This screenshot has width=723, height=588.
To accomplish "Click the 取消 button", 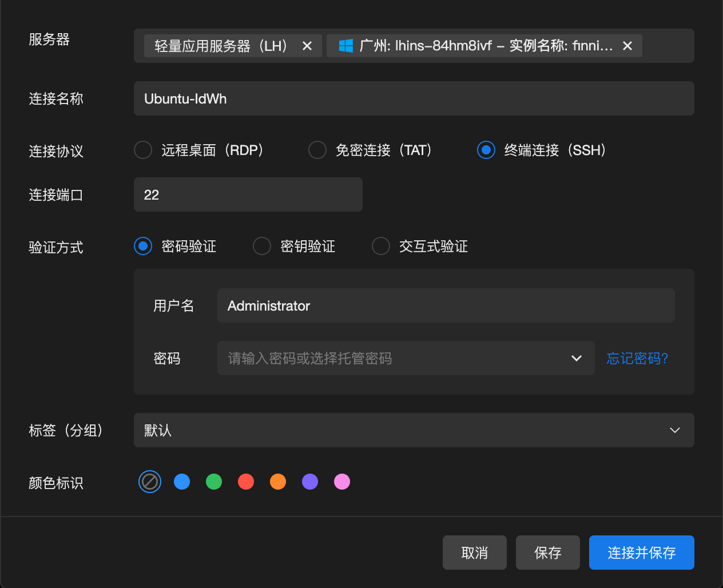I will click(x=475, y=553).
